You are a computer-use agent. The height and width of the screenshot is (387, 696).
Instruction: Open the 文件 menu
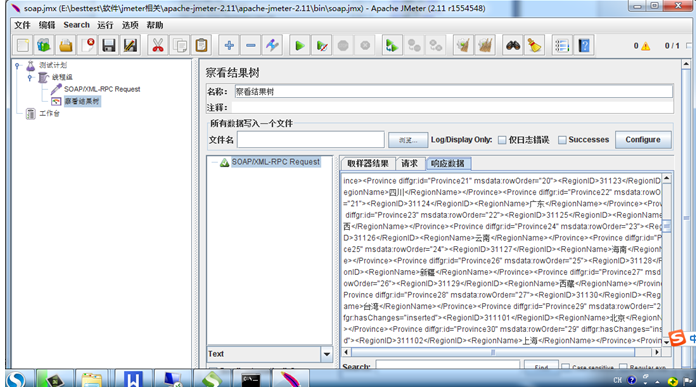coord(22,25)
